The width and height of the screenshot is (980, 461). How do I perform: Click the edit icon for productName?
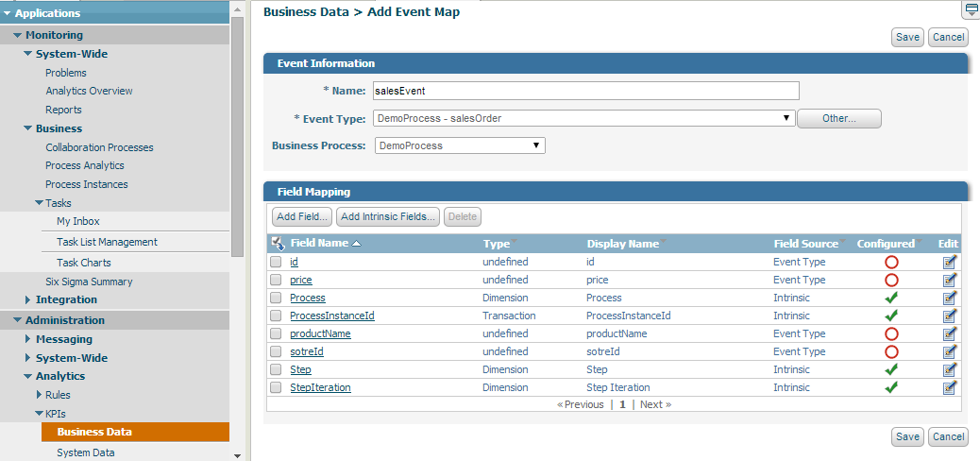[950, 333]
